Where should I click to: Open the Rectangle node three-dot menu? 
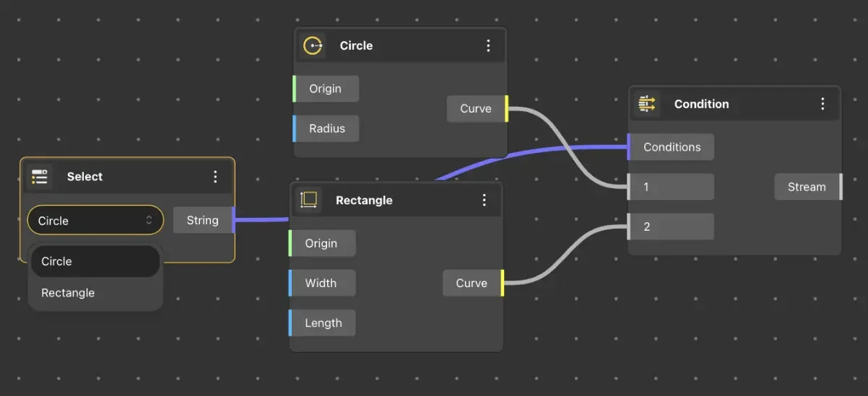484,200
